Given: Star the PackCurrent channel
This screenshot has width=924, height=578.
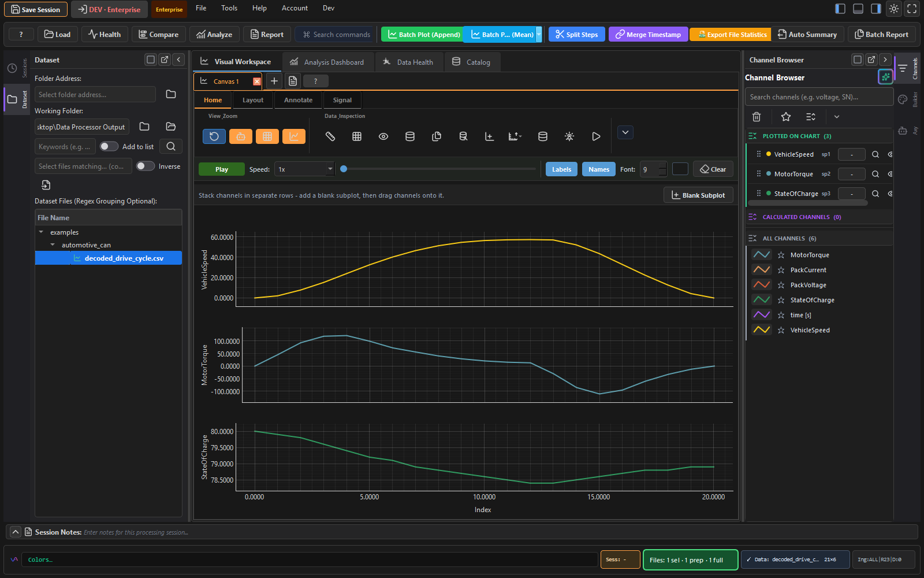Looking at the screenshot, I should pyautogui.click(x=781, y=270).
